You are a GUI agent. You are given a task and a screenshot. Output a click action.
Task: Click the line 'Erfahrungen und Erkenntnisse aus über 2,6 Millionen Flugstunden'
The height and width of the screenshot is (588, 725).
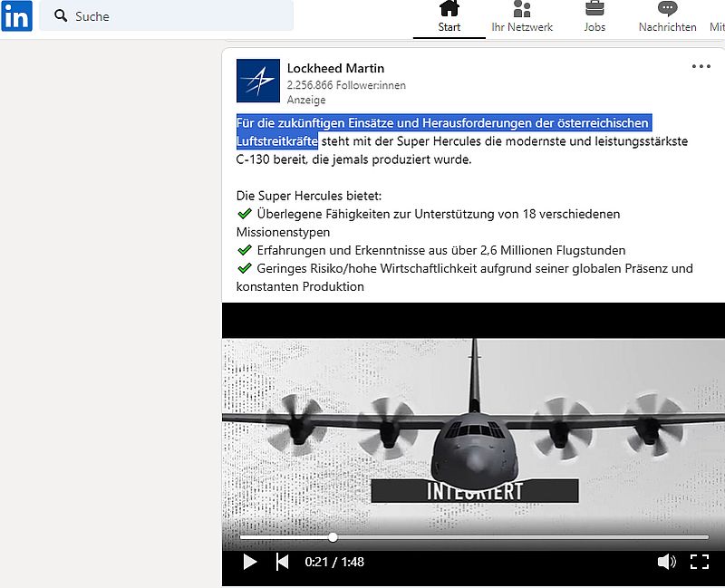point(441,250)
